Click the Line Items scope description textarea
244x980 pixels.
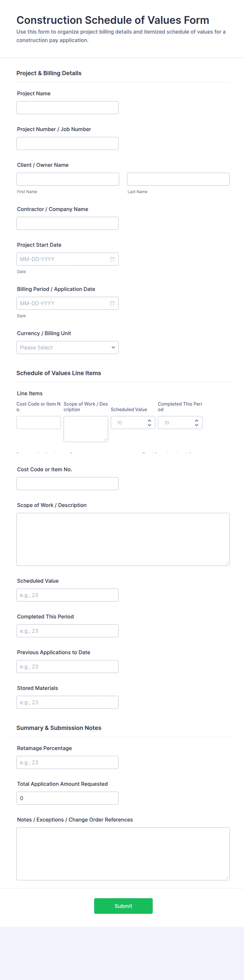[x=86, y=429]
